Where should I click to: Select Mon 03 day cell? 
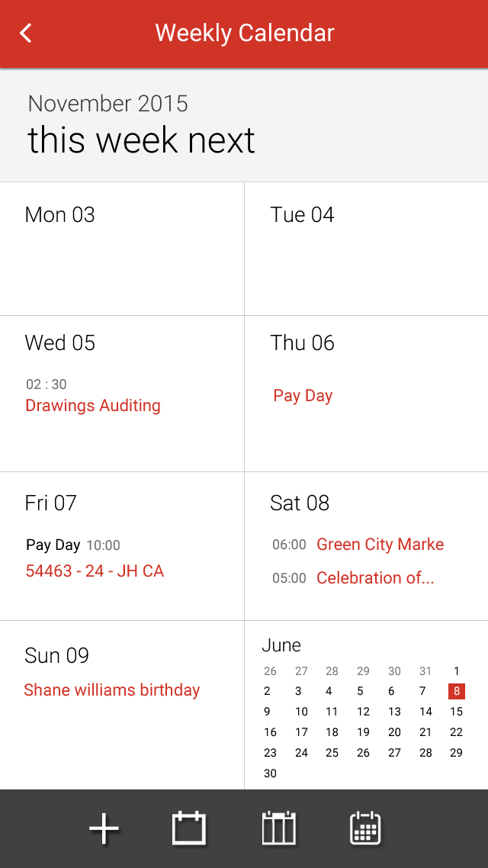(122, 249)
